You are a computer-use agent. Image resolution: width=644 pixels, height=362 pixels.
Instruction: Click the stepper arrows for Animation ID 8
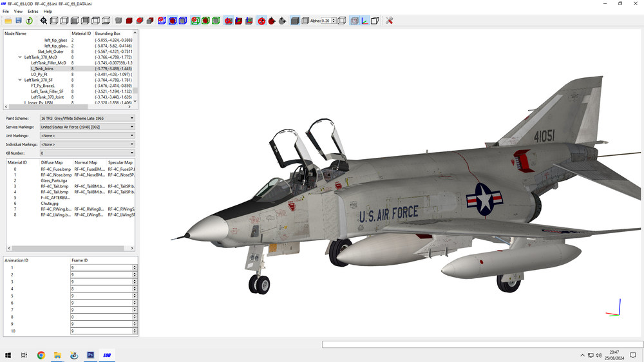point(135,317)
